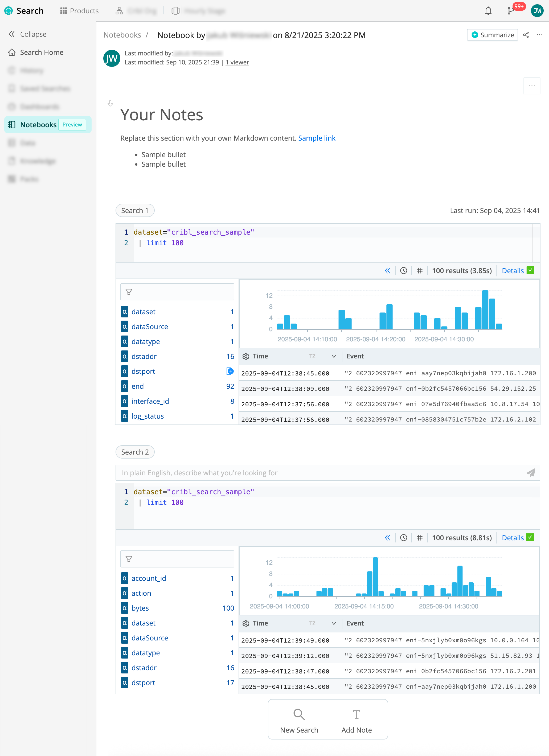This screenshot has height=756, width=549.
Task: Click the hash icon in Search 2 toolbar
Action: pos(419,538)
